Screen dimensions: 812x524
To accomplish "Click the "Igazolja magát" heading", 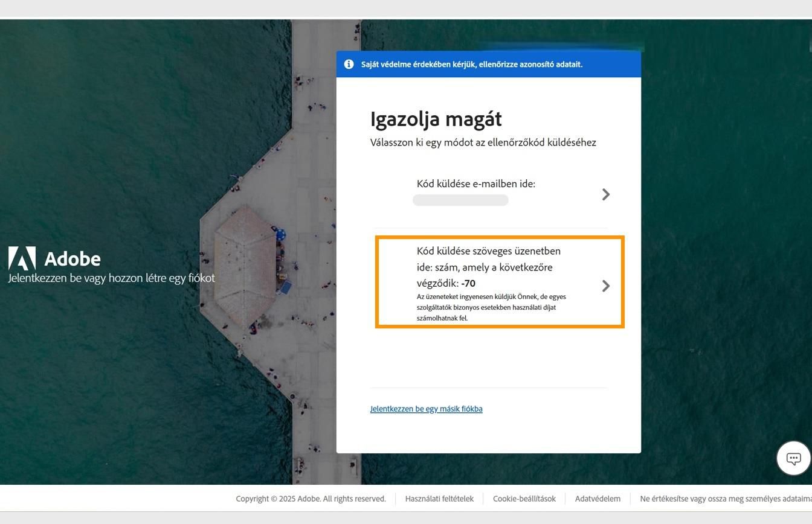I will click(436, 119).
